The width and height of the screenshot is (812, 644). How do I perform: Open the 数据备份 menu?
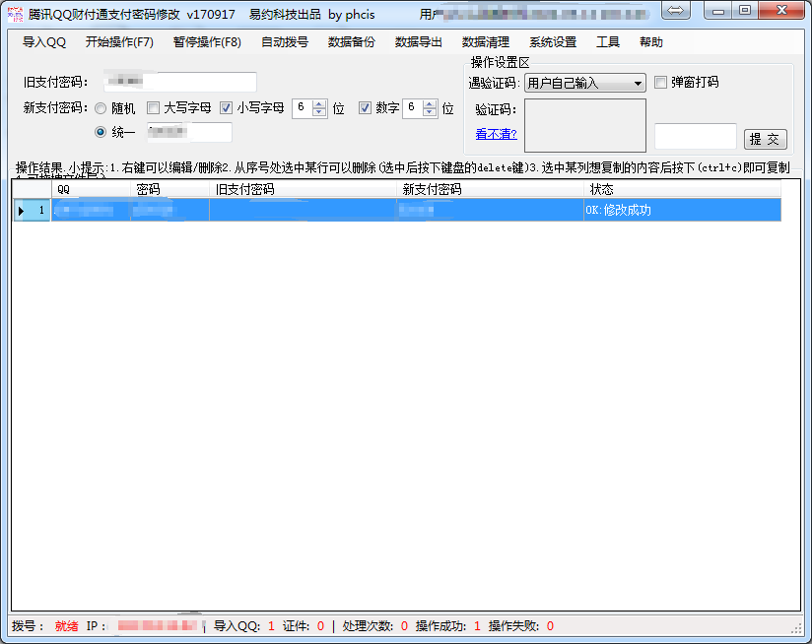pos(352,42)
